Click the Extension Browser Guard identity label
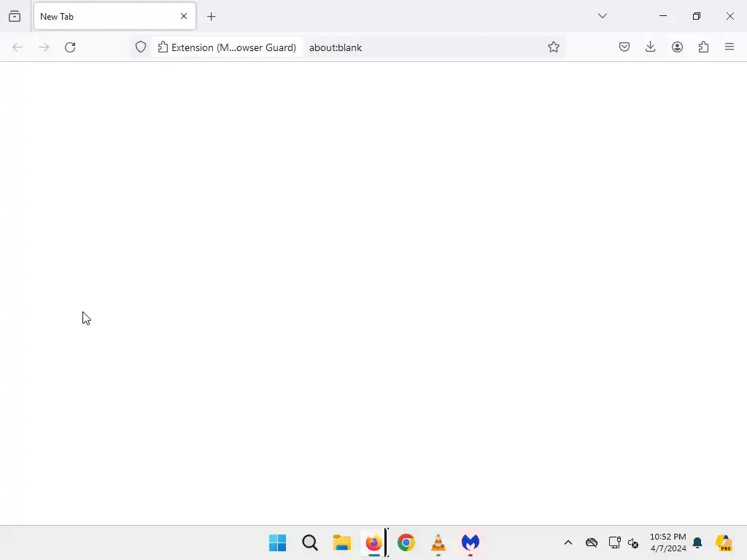747x560 pixels. coord(228,47)
